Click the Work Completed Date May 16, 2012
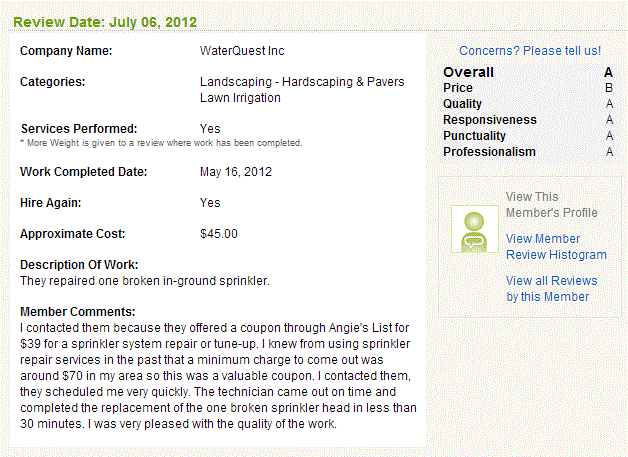Screen dimensions: 628x457 click(x=236, y=172)
